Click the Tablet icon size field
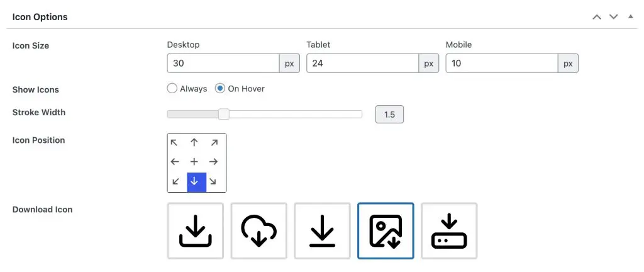Image resolution: width=644 pixels, height=272 pixels. 363,64
